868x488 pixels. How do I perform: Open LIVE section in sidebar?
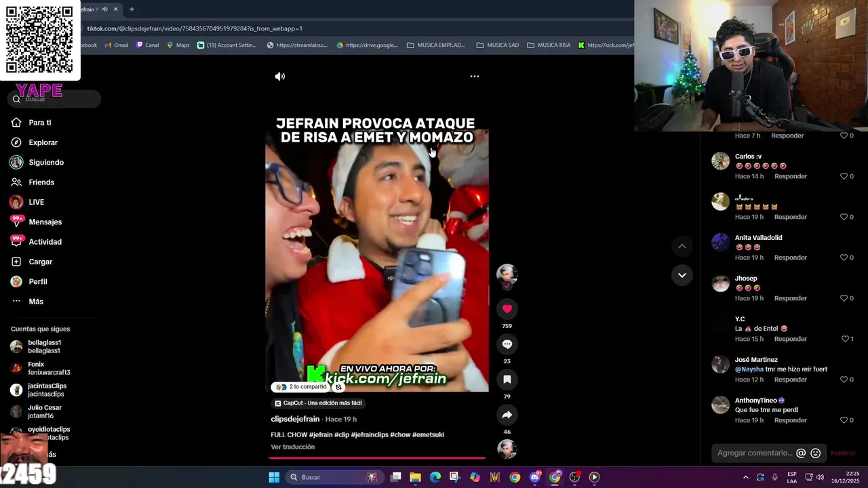coord(36,202)
